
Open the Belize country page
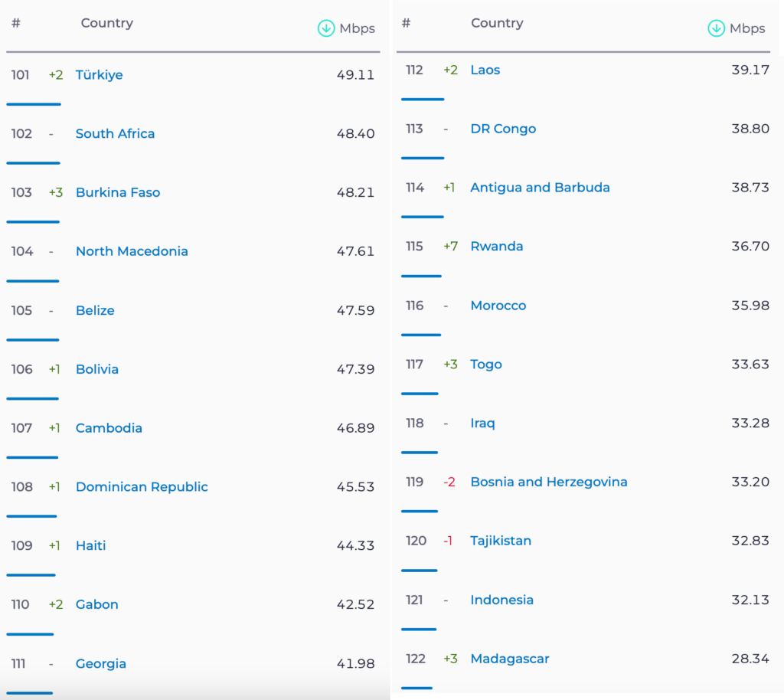[x=95, y=311]
